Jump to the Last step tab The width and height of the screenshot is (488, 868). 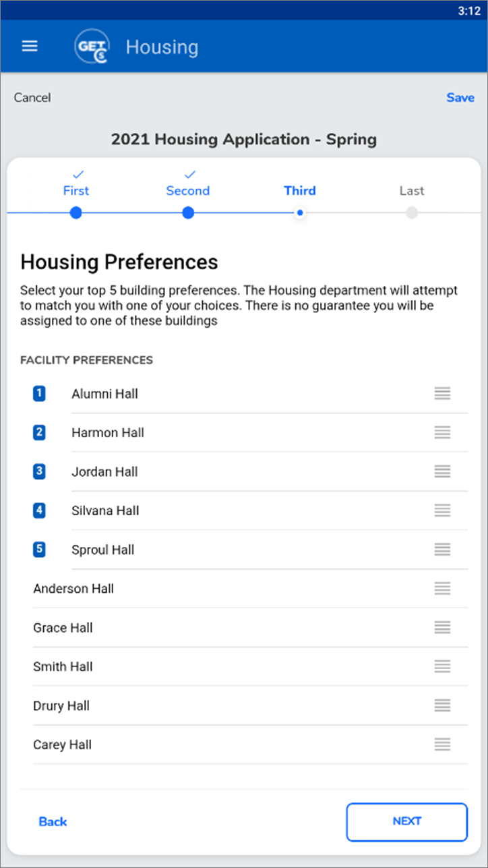click(412, 191)
